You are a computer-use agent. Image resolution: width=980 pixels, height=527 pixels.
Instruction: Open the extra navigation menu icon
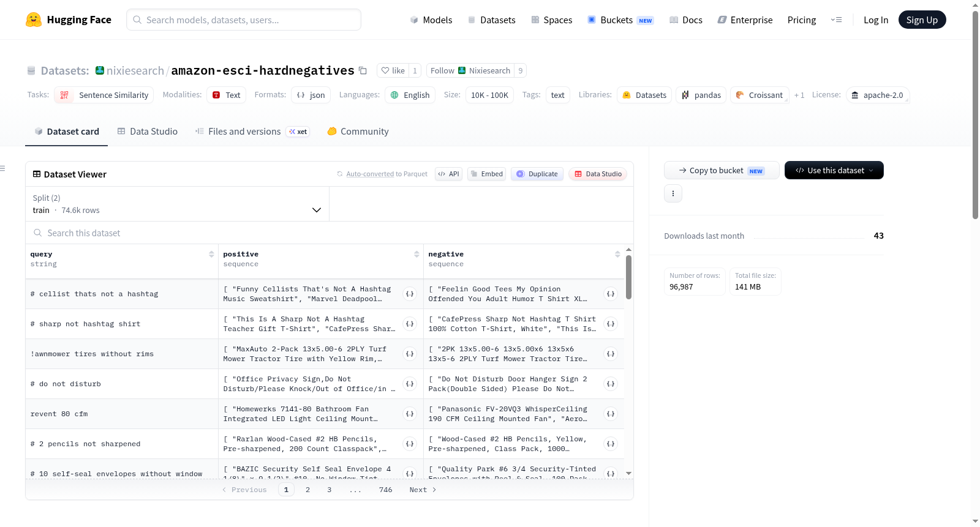(836, 20)
